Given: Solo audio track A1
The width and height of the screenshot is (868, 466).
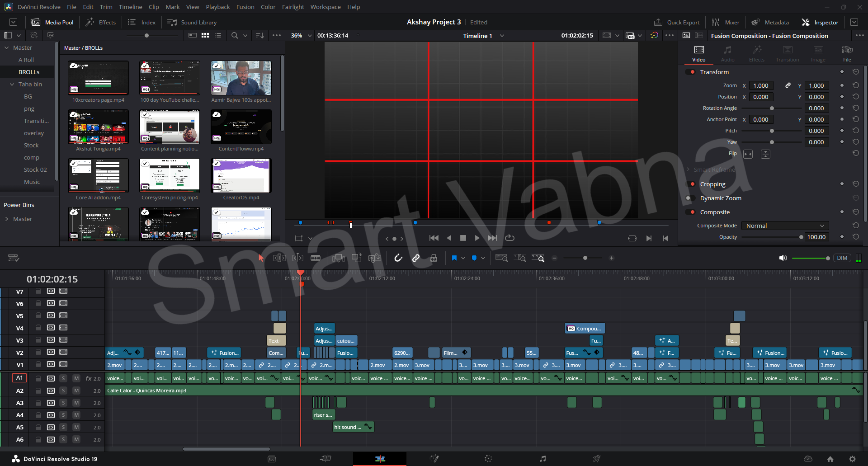Looking at the screenshot, I should (63, 378).
